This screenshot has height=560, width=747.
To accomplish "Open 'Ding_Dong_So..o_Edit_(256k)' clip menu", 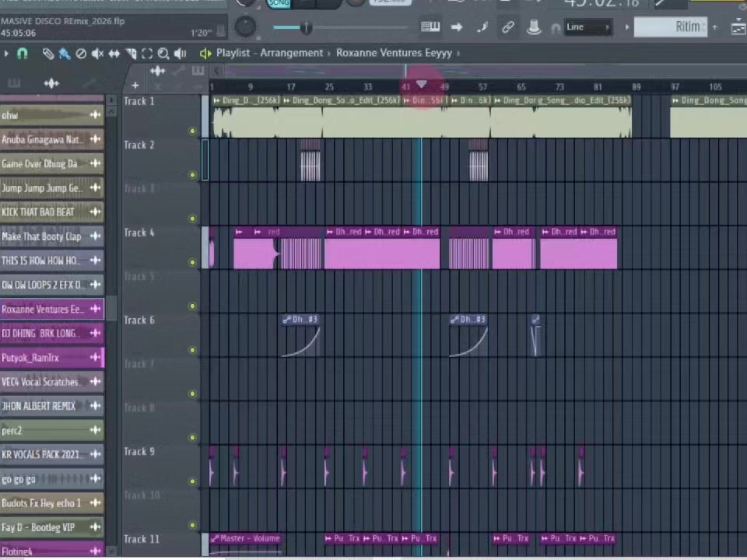I will click(286, 100).
